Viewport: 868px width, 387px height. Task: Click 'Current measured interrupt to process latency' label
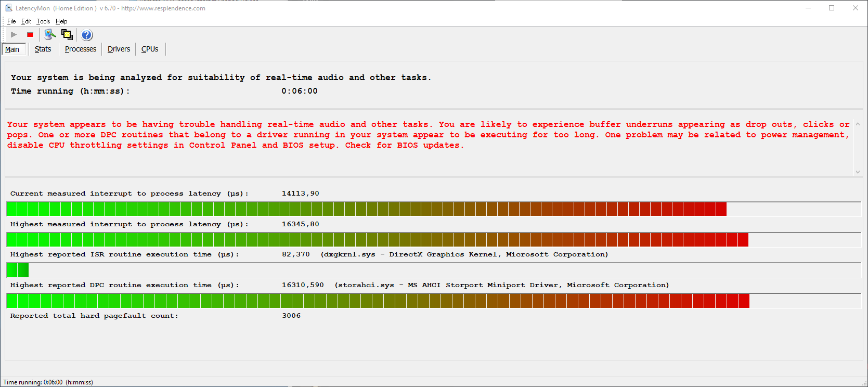point(129,193)
